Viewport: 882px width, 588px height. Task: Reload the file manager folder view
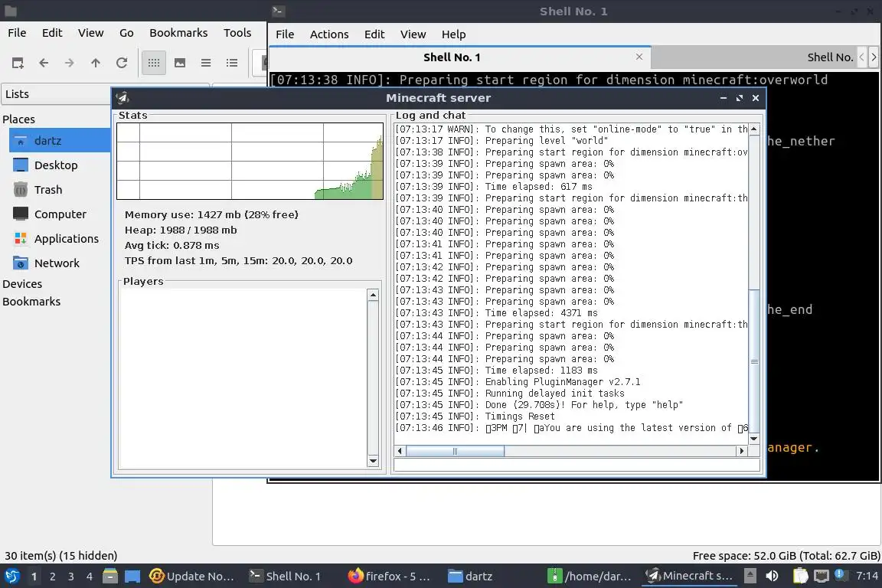[122, 63]
